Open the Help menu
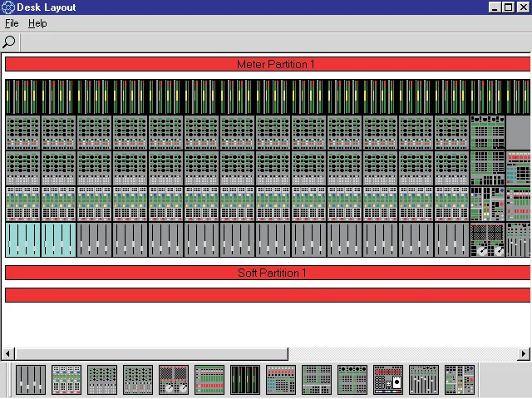 click(x=37, y=23)
